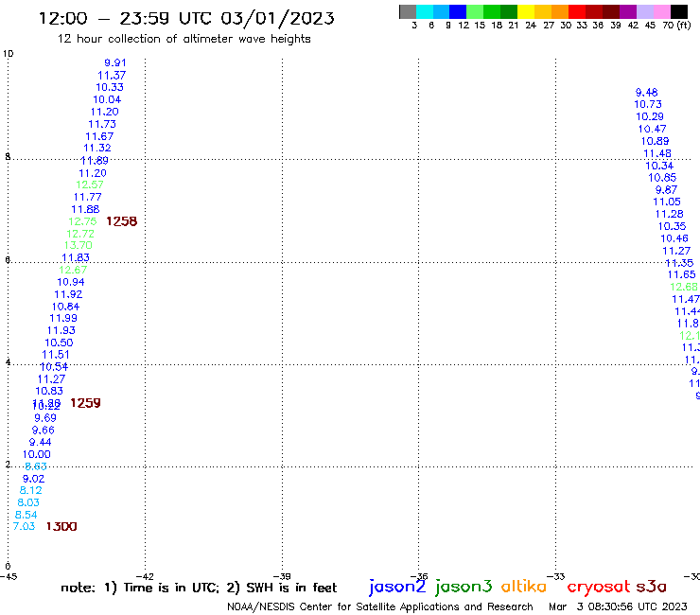The image size is (700, 615).
Task: Select wave height value 10.94
Action: pos(71,282)
